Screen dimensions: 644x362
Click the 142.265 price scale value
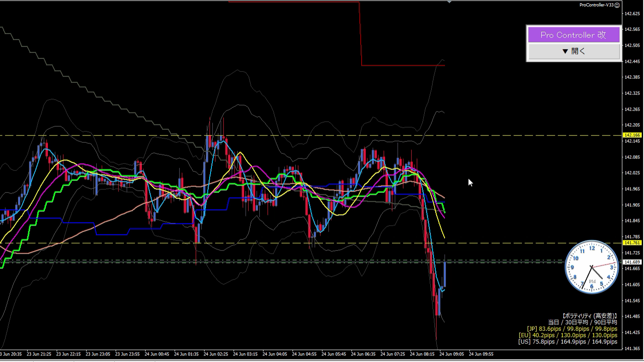point(632,110)
